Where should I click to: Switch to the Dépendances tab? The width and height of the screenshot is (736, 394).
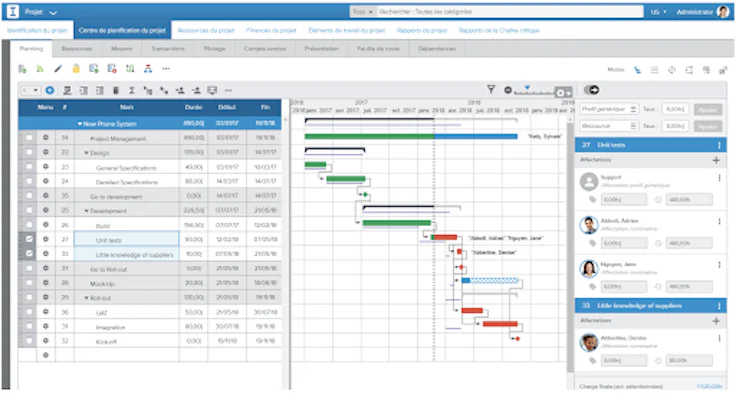point(437,49)
